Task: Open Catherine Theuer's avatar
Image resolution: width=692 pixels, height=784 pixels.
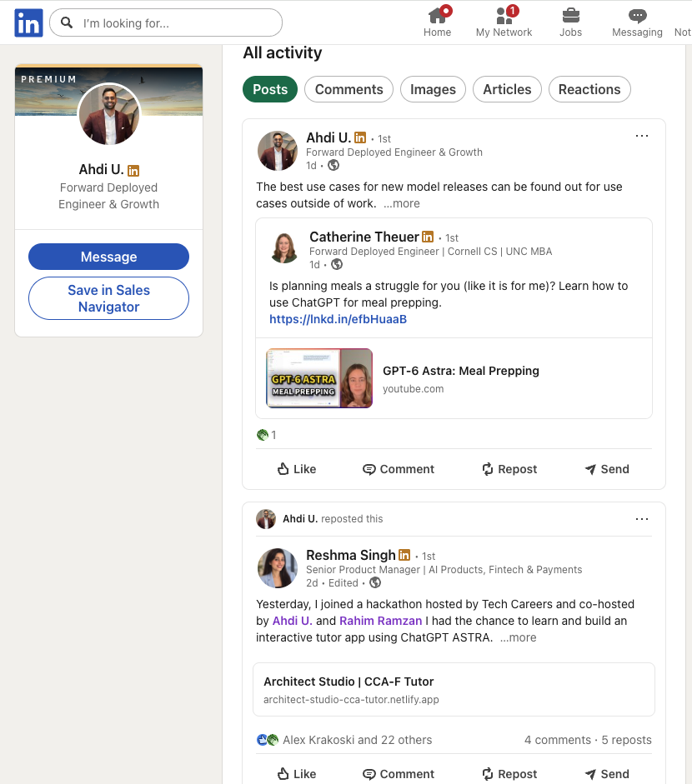Action: coord(284,248)
